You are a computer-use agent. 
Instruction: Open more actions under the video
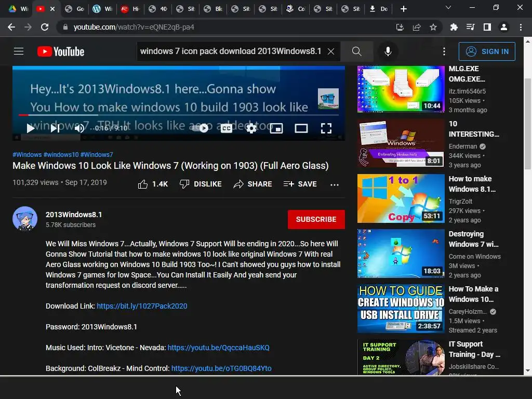pyautogui.click(x=335, y=184)
